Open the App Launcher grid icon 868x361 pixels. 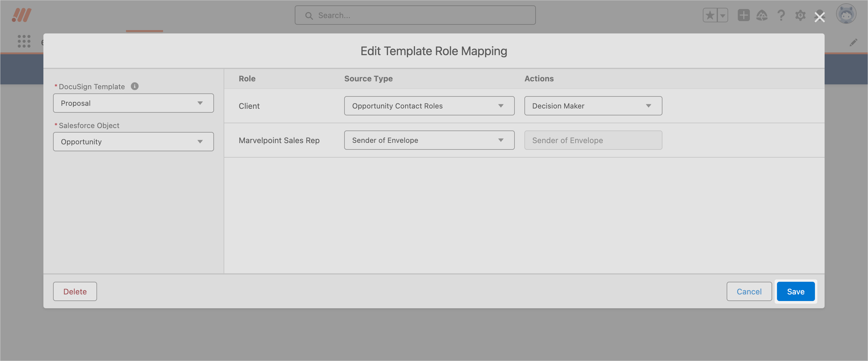pos(24,41)
